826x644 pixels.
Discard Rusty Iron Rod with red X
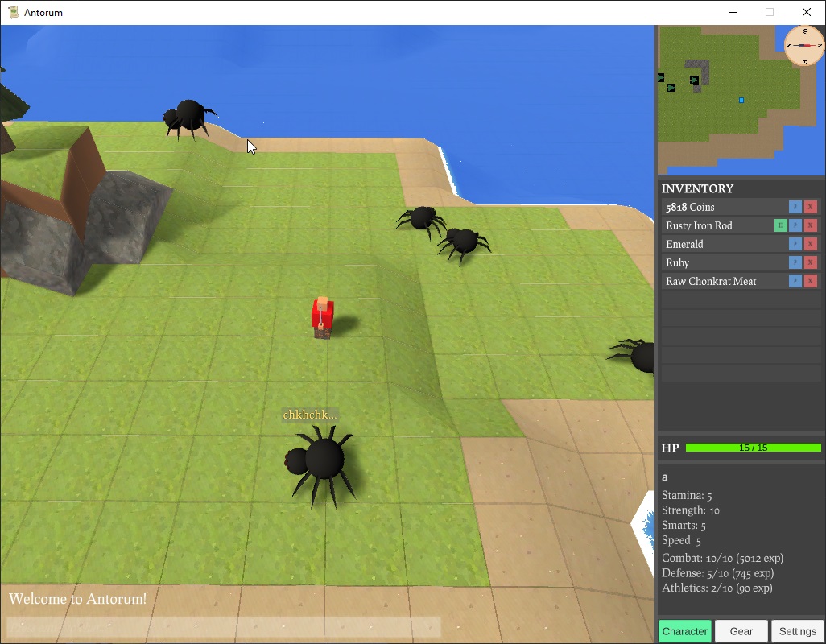[811, 225]
